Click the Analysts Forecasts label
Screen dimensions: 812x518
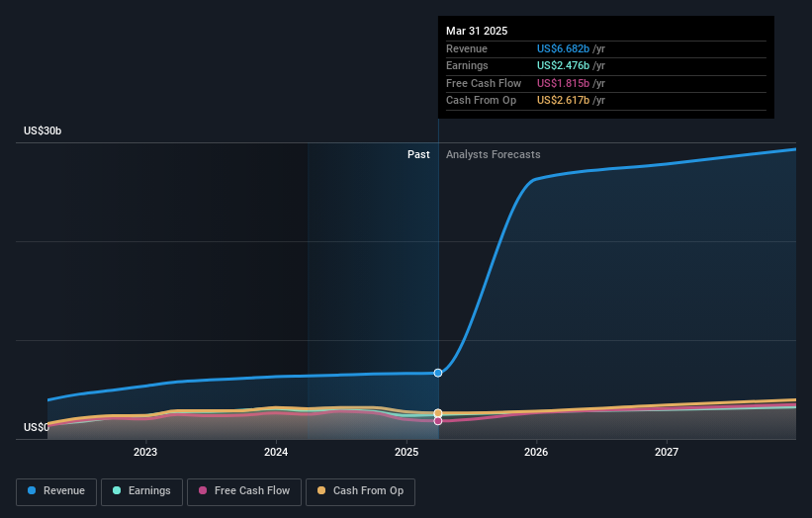pyautogui.click(x=493, y=154)
